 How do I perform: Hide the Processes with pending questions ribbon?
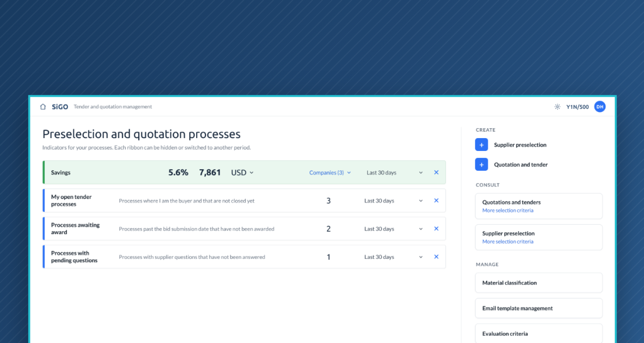(436, 257)
